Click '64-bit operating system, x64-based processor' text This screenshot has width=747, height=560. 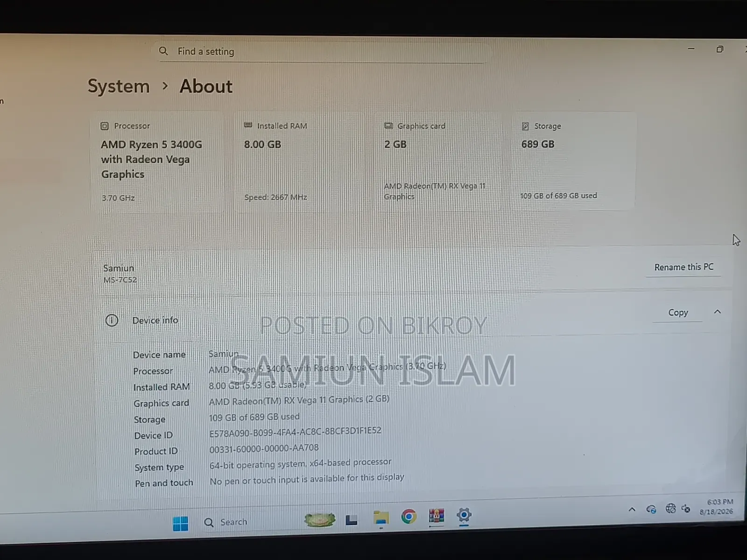pyautogui.click(x=300, y=463)
